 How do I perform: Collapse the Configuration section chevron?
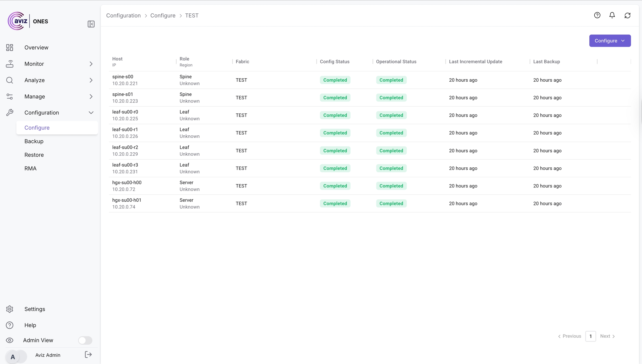coord(91,113)
